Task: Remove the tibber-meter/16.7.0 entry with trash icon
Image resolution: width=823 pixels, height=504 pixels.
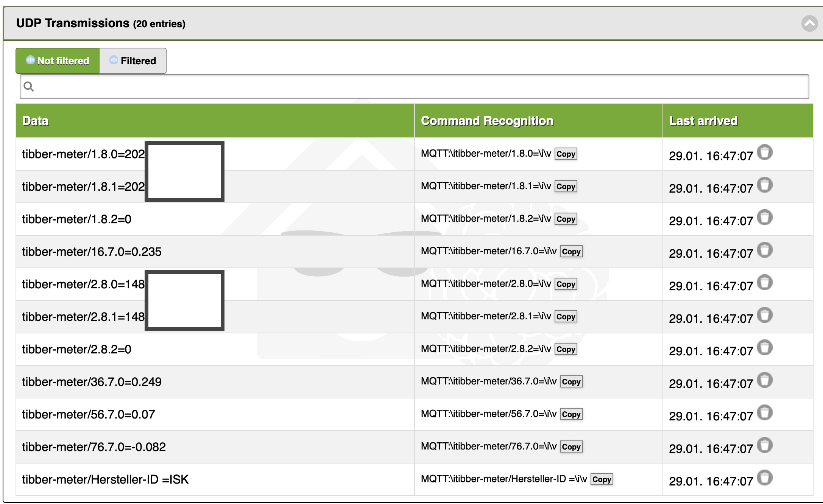Action: pos(764,250)
